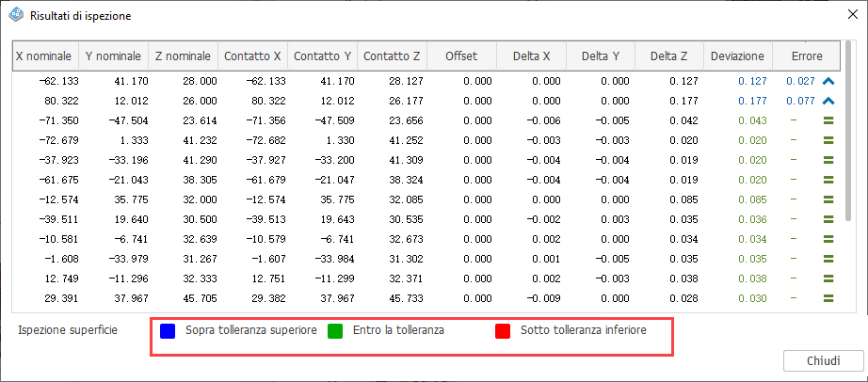Select Z nominale cell 41.232

click(x=201, y=140)
